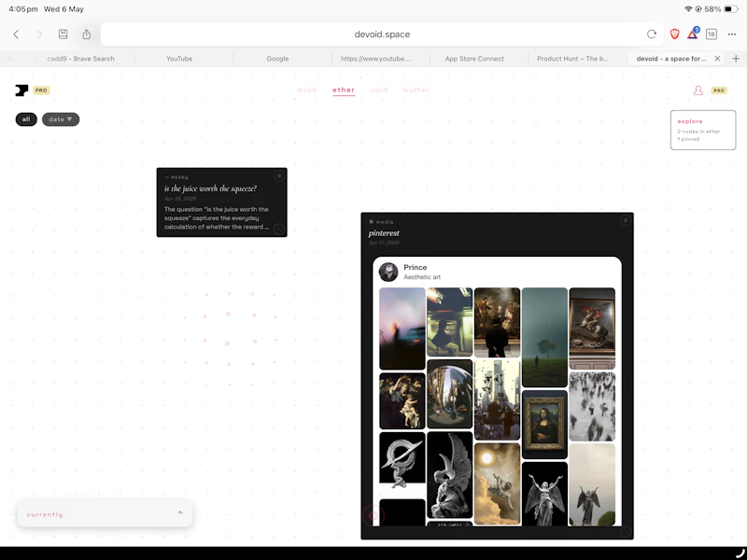Screen dimensions: 747x560
Task: Open the man viewing museum painting thumbnail
Action: (498, 322)
